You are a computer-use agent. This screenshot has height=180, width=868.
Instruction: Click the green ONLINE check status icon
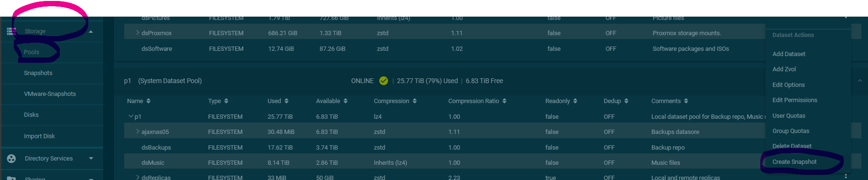pyautogui.click(x=384, y=81)
